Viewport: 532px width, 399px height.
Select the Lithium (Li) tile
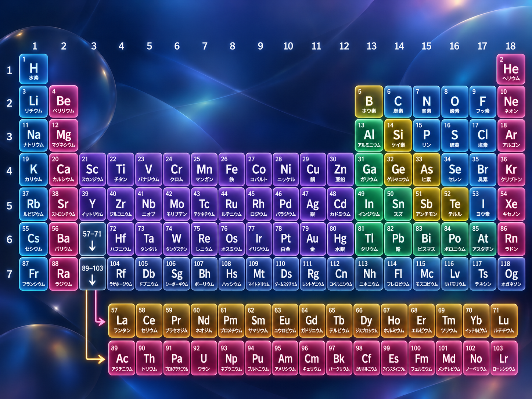(33, 102)
